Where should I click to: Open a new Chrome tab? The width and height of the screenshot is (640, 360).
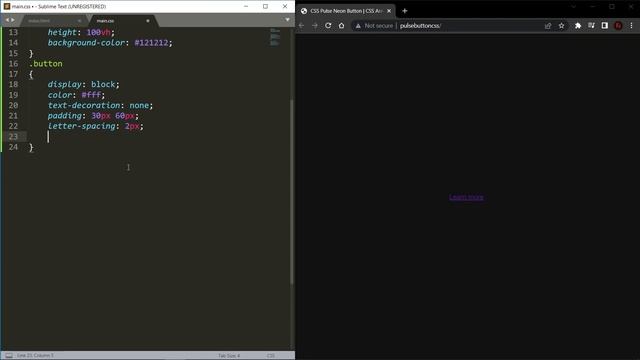[x=404, y=11]
